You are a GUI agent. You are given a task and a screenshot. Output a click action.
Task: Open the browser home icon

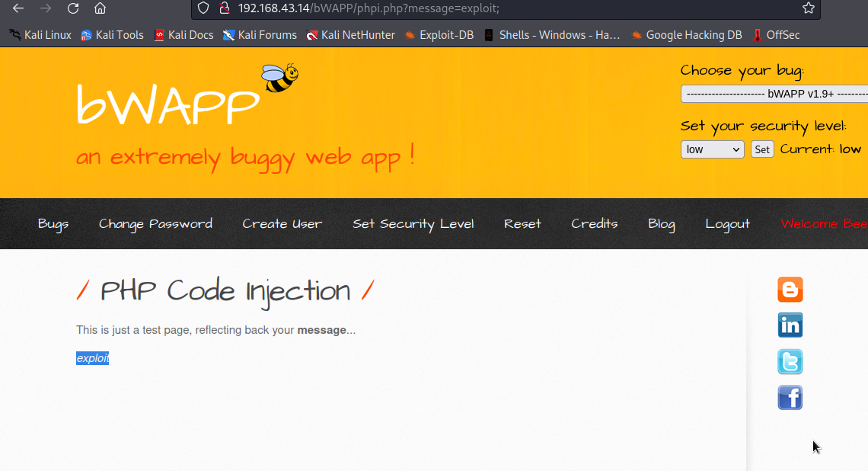(x=100, y=8)
